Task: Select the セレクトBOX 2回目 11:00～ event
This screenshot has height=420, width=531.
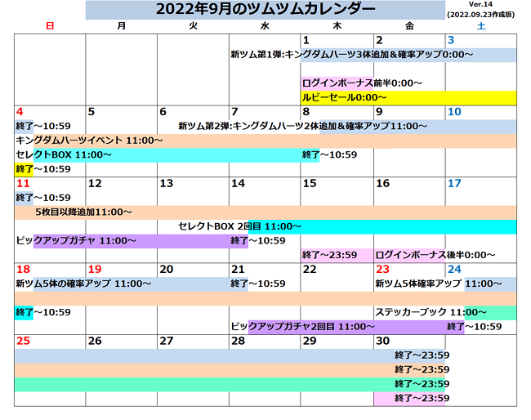Action: (x=240, y=226)
